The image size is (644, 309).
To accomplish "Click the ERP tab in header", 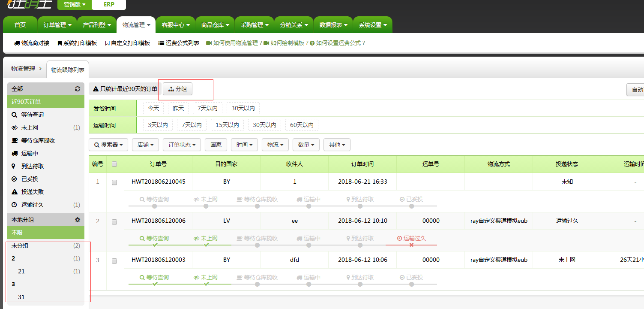I will click(109, 4).
